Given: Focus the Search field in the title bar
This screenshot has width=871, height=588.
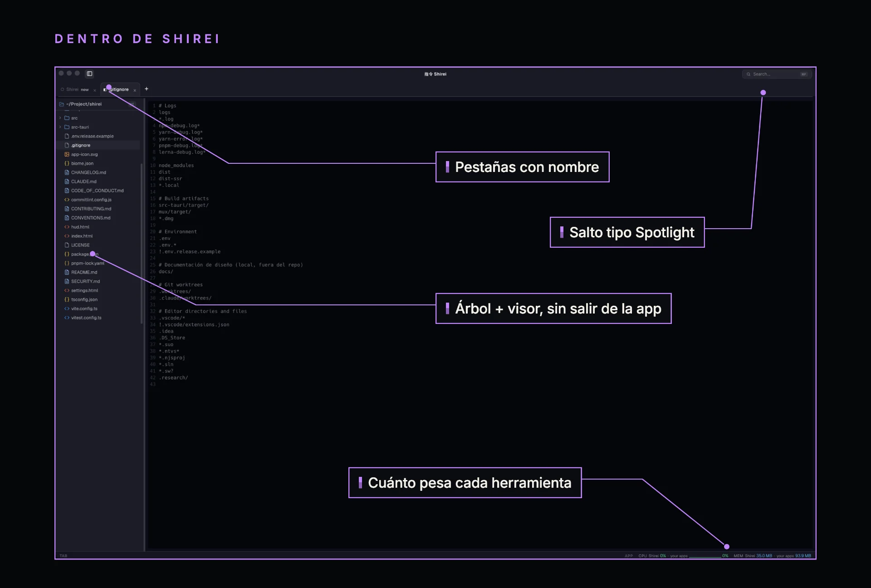Looking at the screenshot, I should 777,74.
